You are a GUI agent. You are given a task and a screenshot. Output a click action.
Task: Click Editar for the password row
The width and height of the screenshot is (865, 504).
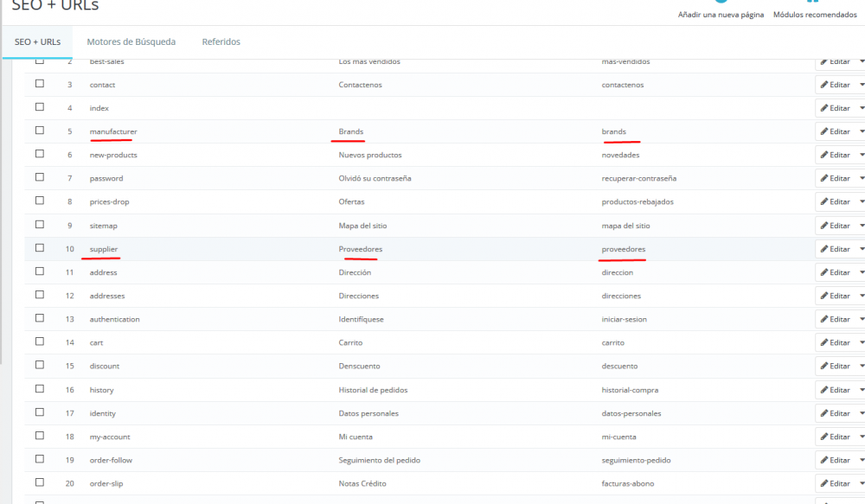pyautogui.click(x=835, y=179)
